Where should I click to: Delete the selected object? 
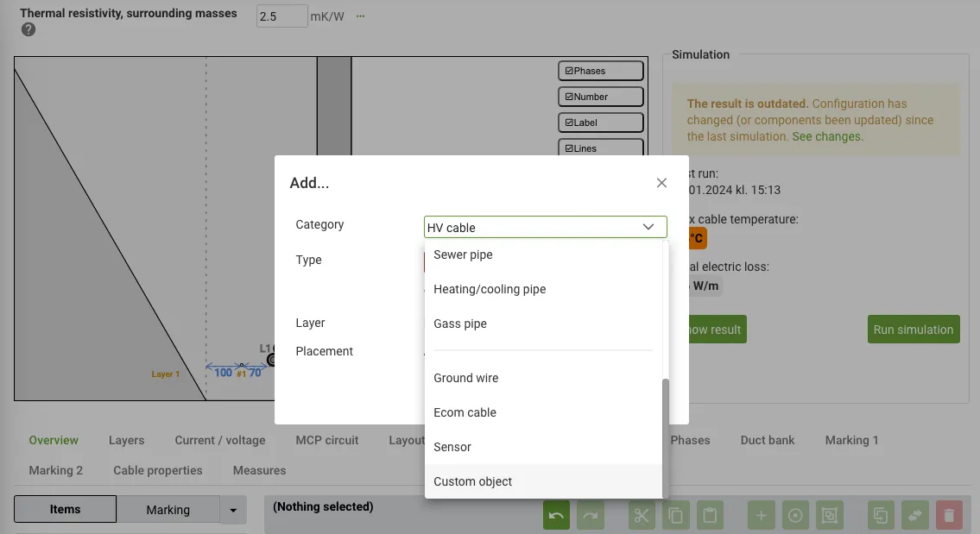pos(949,514)
